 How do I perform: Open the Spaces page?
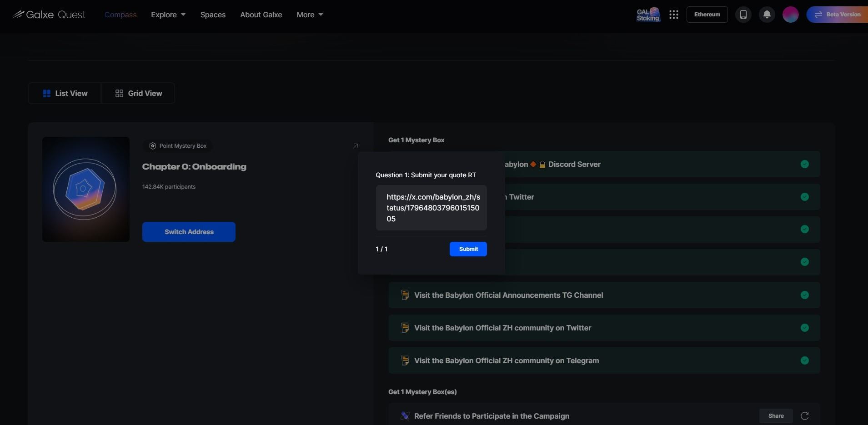point(213,15)
